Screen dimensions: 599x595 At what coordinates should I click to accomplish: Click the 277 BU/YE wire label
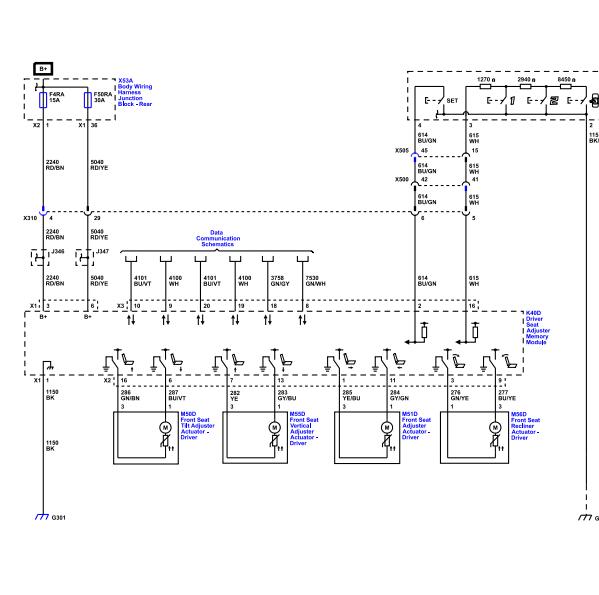pos(507,395)
